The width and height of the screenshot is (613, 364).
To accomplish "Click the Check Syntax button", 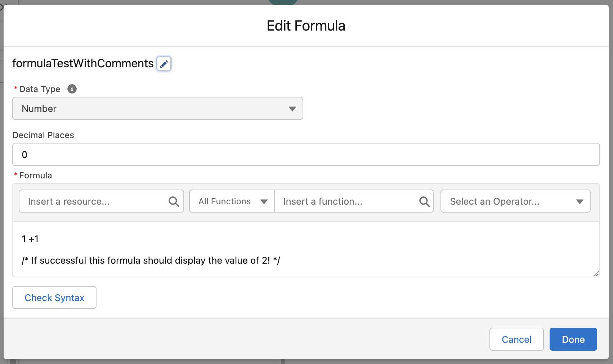I will pos(54,297).
